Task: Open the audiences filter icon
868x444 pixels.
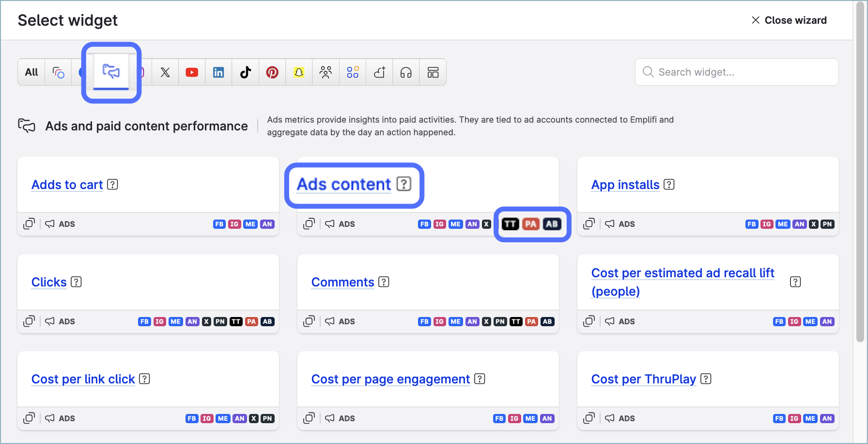Action: pos(325,72)
